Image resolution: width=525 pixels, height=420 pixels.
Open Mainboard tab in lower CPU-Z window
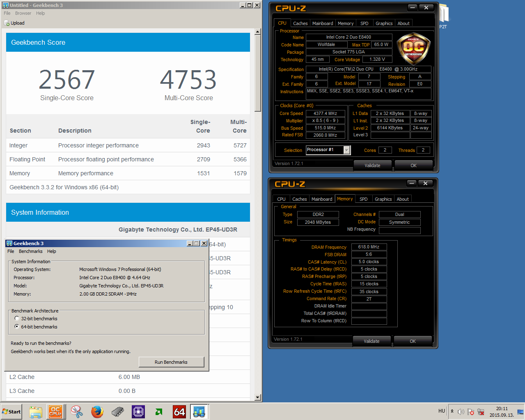(322, 199)
